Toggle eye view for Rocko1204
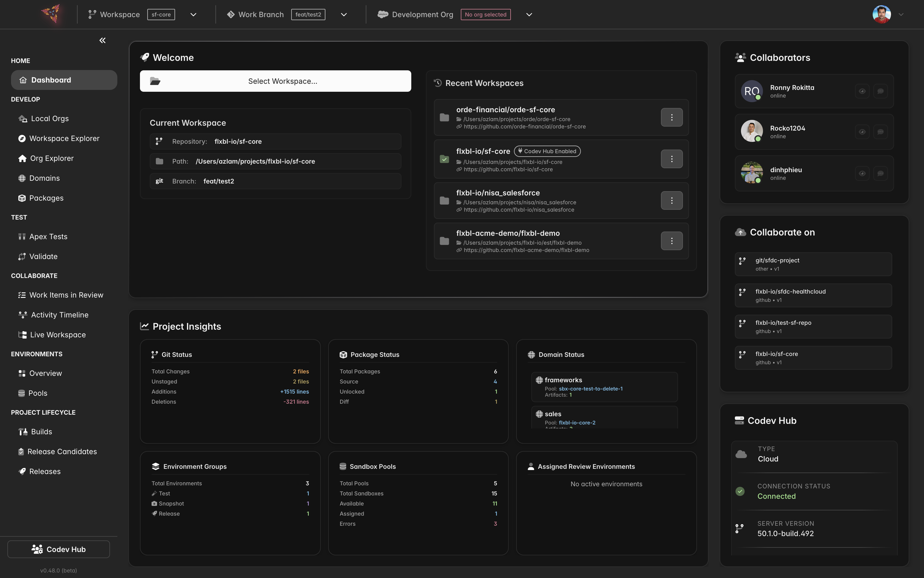This screenshot has height=578, width=924. click(862, 132)
